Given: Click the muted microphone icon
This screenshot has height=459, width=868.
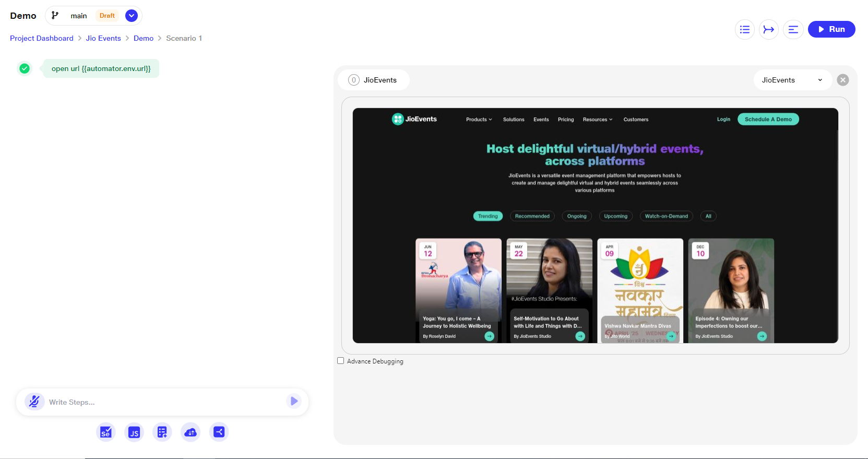Looking at the screenshot, I should coord(34,402).
